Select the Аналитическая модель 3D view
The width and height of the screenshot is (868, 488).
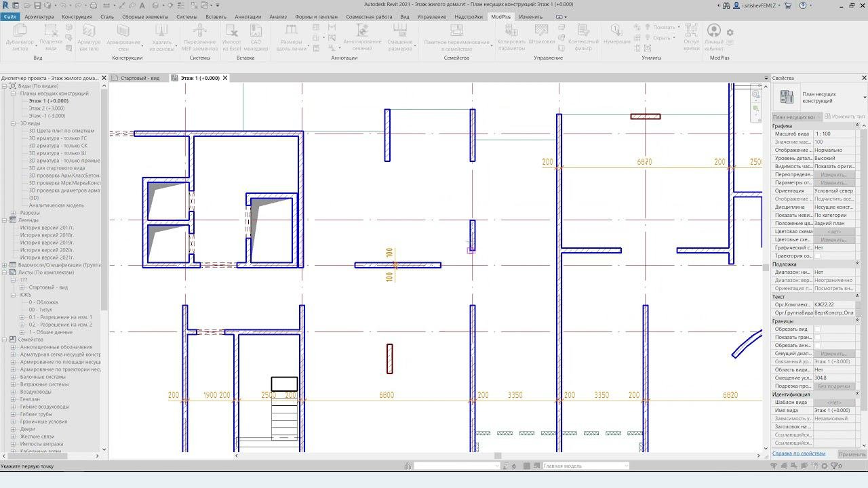tap(56, 205)
